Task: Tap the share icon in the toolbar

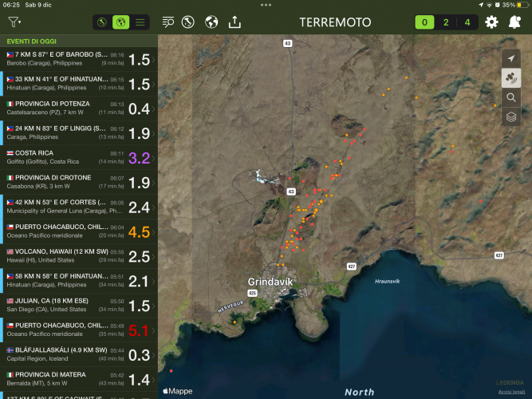Action: click(x=234, y=22)
